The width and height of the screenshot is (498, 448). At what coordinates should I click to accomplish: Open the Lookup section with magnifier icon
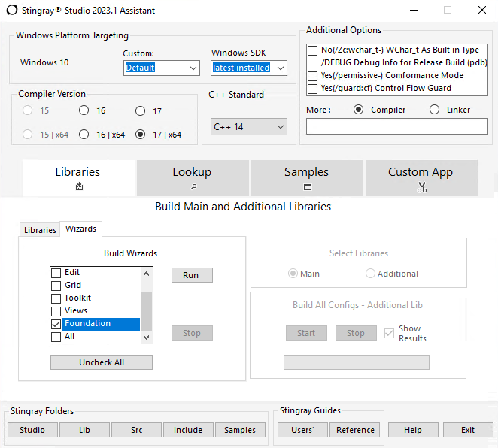pyautogui.click(x=193, y=178)
